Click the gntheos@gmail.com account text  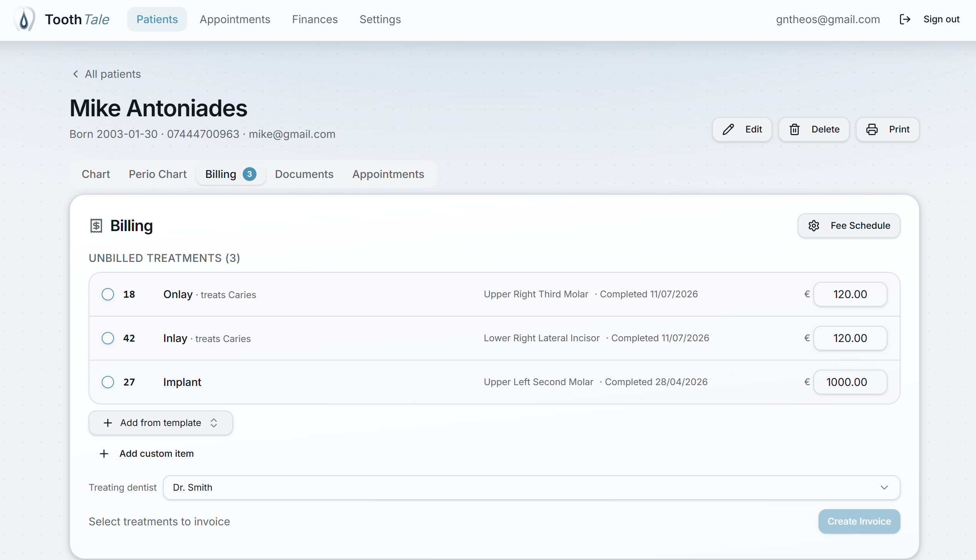click(x=828, y=19)
